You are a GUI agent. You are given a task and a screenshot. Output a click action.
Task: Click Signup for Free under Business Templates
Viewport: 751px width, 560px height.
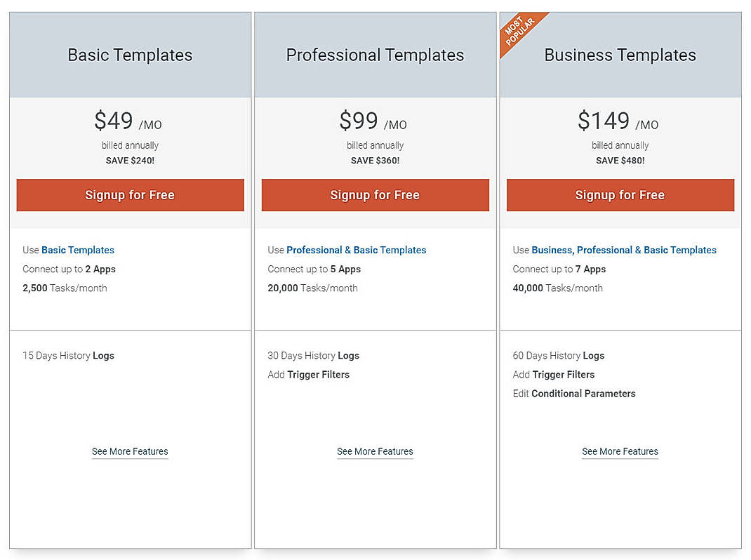(x=620, y=195)
